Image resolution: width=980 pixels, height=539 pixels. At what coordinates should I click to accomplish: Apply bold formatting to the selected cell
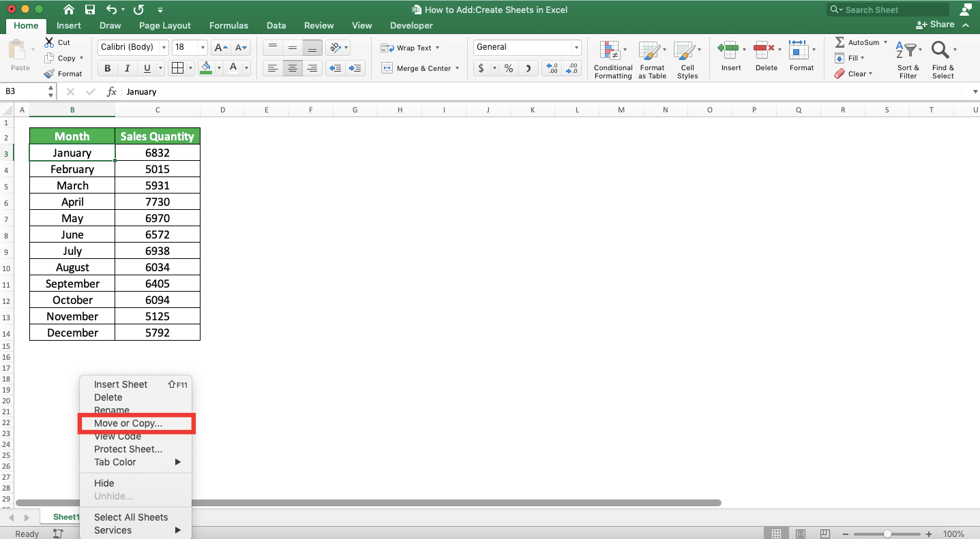[x=106, y=68]
